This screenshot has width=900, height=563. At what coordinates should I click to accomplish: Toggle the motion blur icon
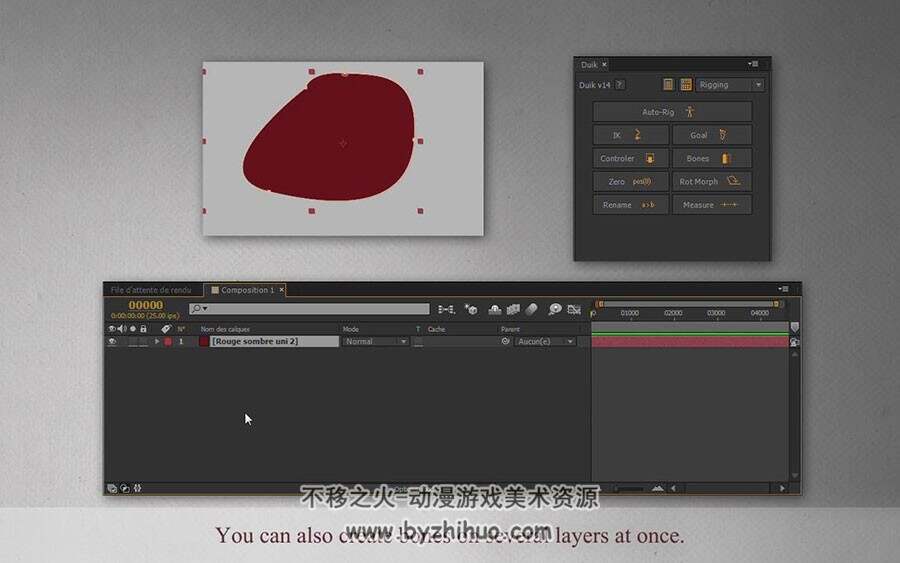click(532, 309)
